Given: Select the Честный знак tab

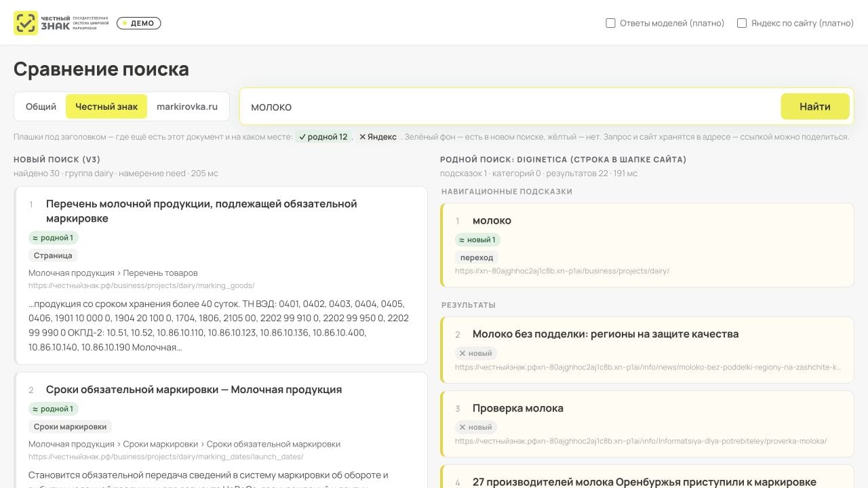Looking at the screenshot, I should tap(106, 106).
